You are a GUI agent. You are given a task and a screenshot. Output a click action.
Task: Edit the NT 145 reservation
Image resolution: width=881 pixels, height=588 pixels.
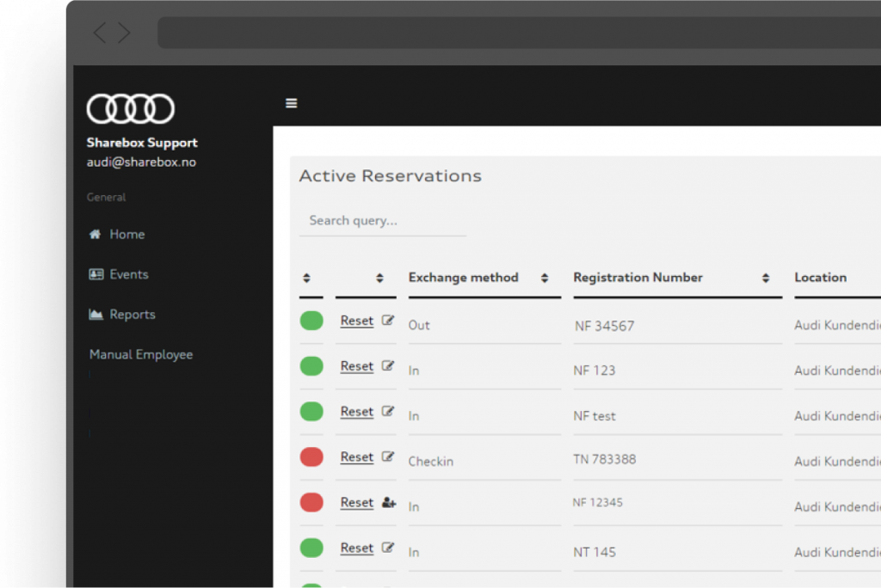pos(388,548)
